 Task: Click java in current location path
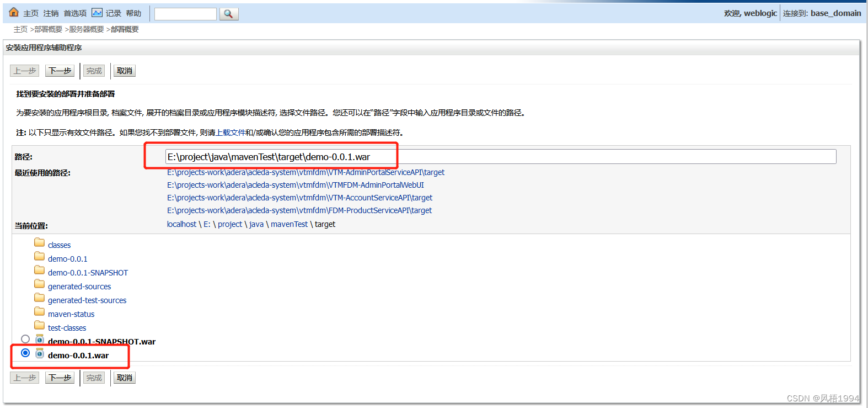[x=256, y=224]
